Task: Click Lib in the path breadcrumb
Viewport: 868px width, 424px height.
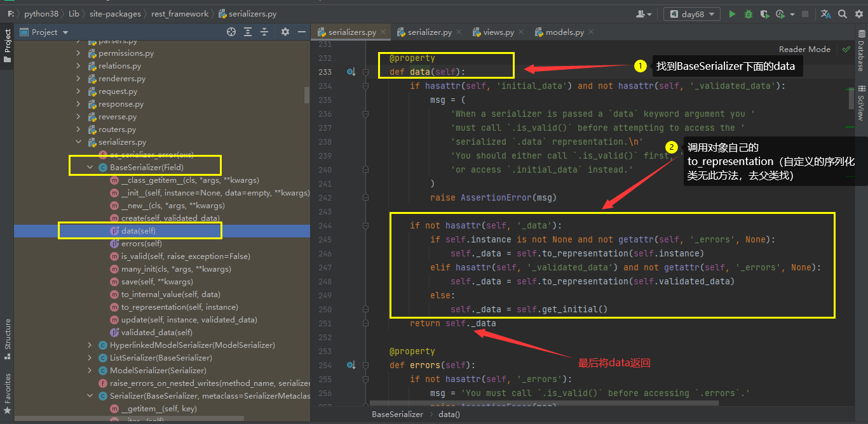Action: click(x=74, y=13)
